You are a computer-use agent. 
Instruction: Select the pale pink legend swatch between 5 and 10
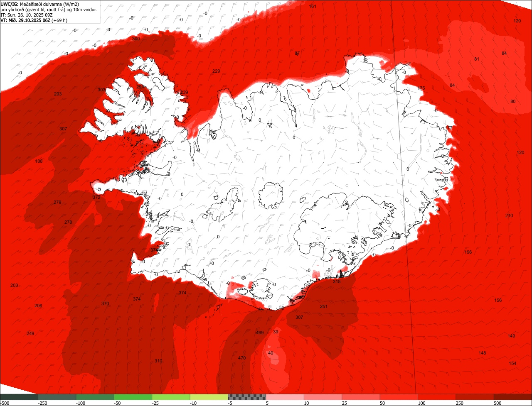(x=285, y=397)
